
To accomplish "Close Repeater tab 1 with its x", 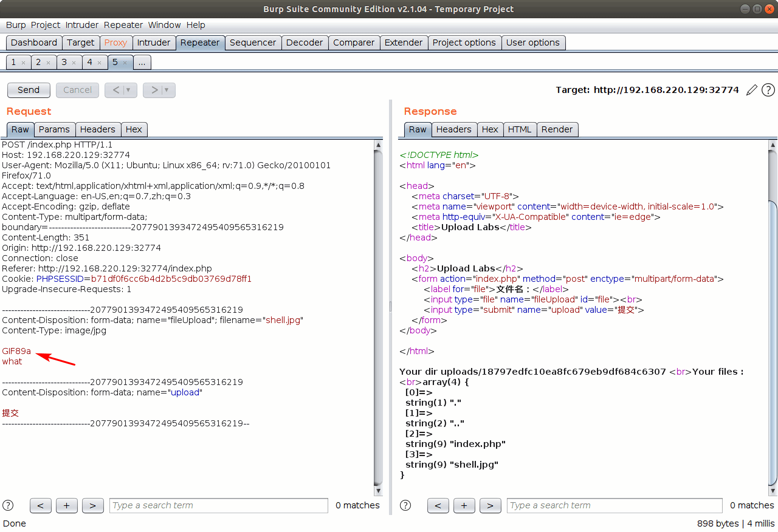I will (23, 63).
